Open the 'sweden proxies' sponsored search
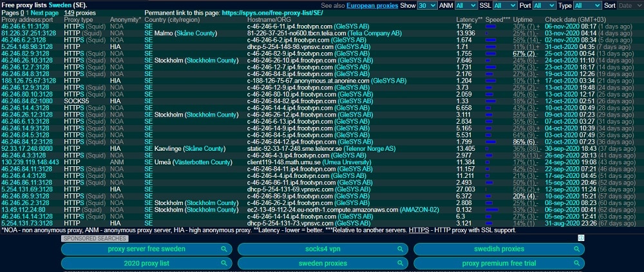The height and width of the screenshot is (272, 644). [x=323, y=264]
